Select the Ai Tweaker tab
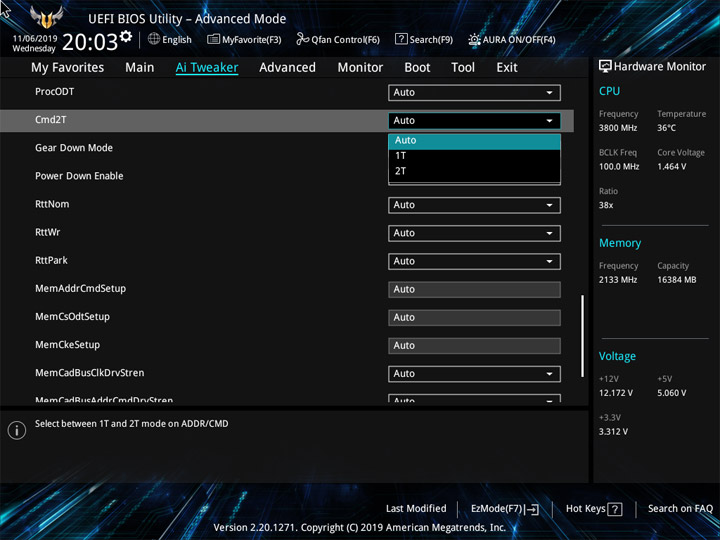The height and width of the screenshot is (540, 720). [x=207, y=68]
